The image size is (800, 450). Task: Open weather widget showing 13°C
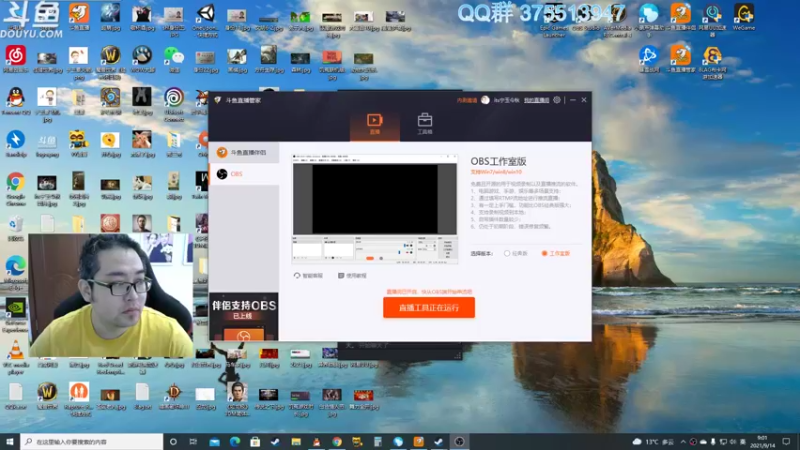click(654, 441)
